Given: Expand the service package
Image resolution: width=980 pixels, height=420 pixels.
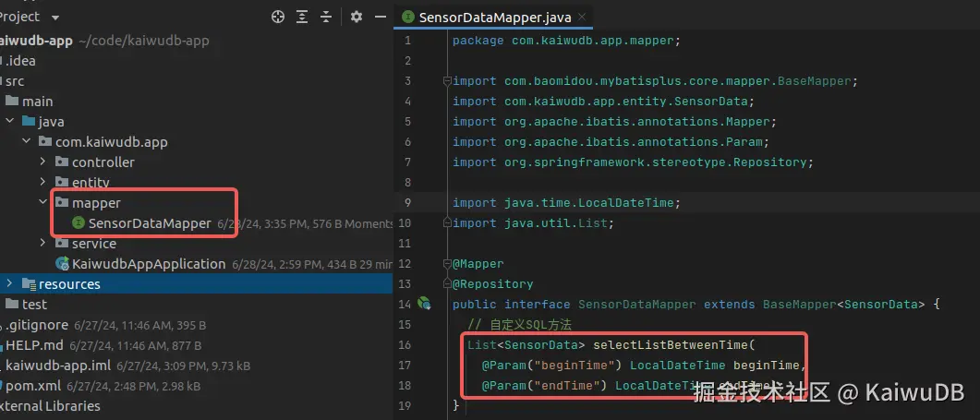Looking at the screenshot, I should tap(43, 244).
